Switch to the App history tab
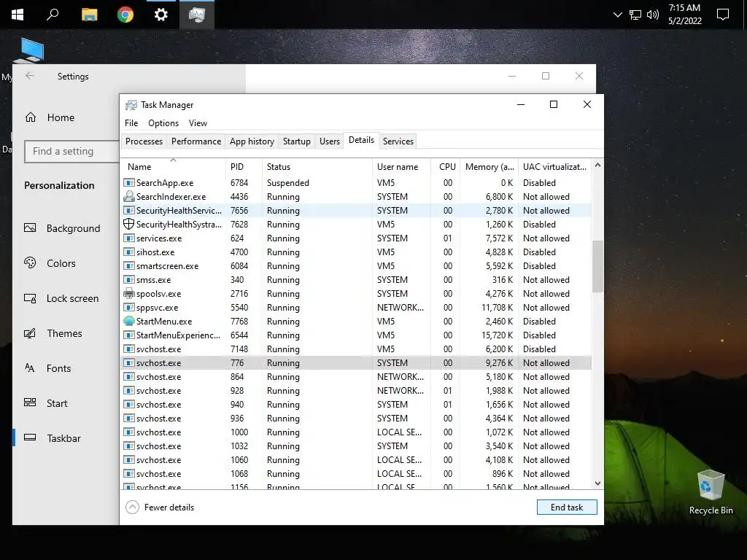Image resolution: width=747 pixels, height=560 pixels. [252, 141]
